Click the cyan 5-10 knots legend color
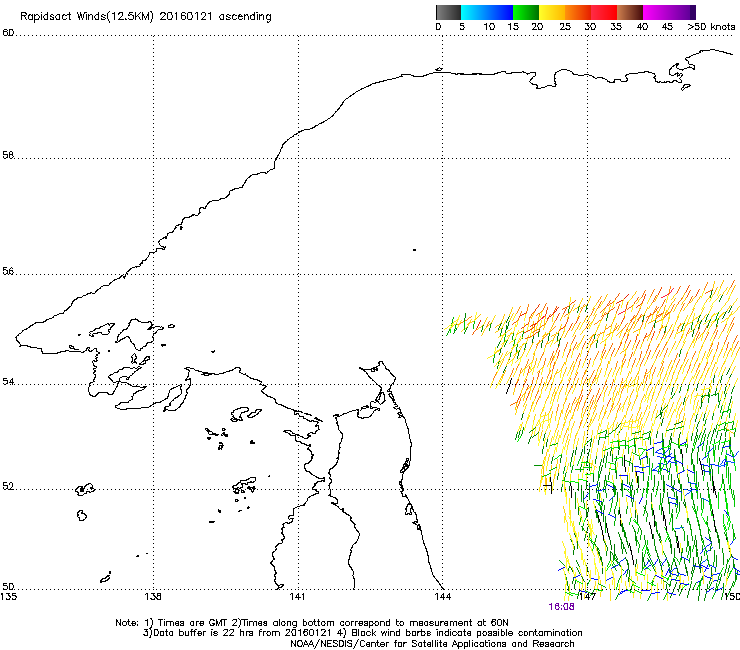This screenshot has width=740, height=650. click(474, 12)
